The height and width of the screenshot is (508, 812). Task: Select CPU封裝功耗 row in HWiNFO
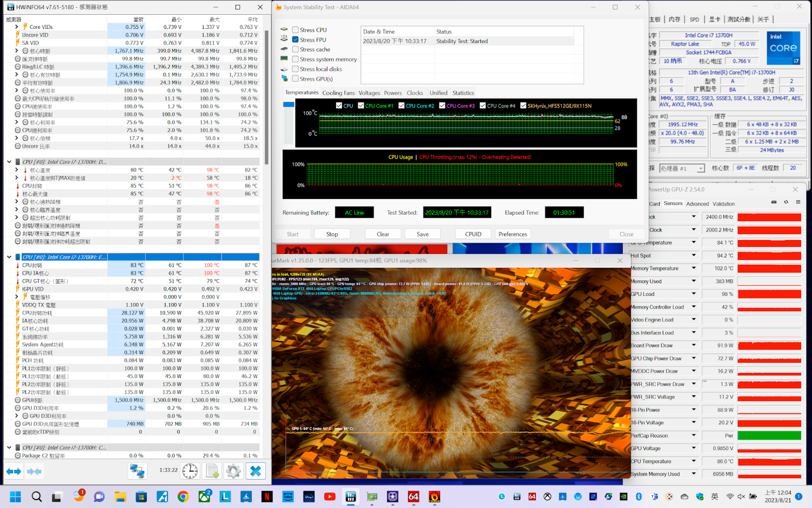pos(132,313)
